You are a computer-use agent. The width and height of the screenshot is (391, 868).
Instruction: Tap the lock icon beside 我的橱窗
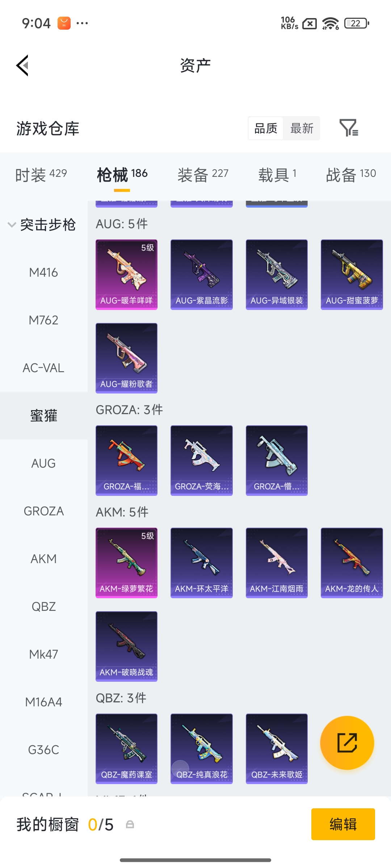pyautogui.click(x=130, y=825)
